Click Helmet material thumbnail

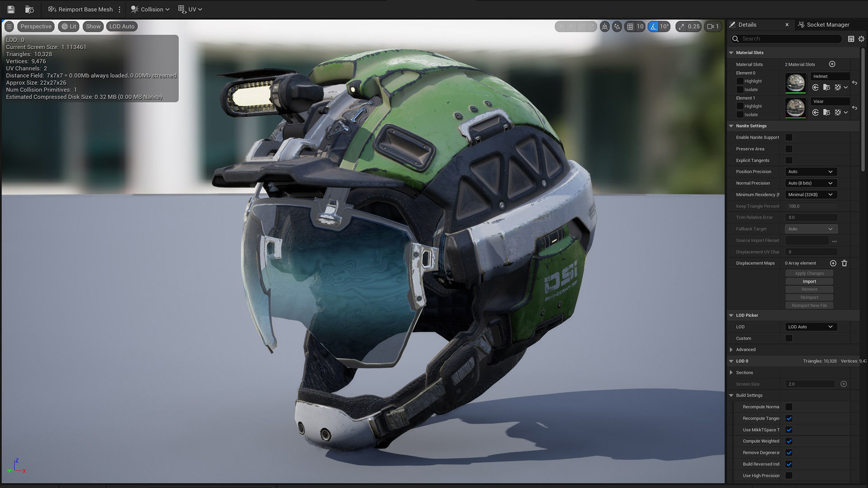pyautogui.click(x=795, y=83)
